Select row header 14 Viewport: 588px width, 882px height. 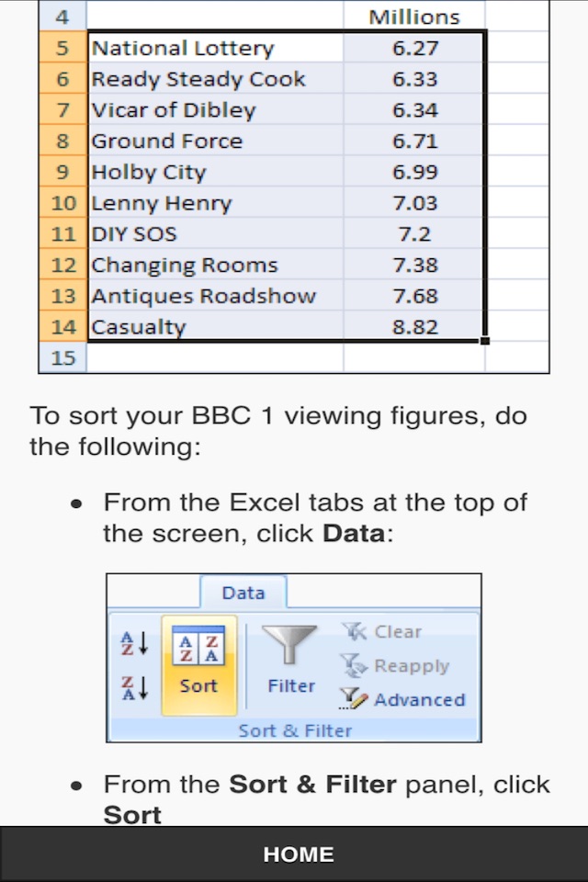(x=62, y=327)
